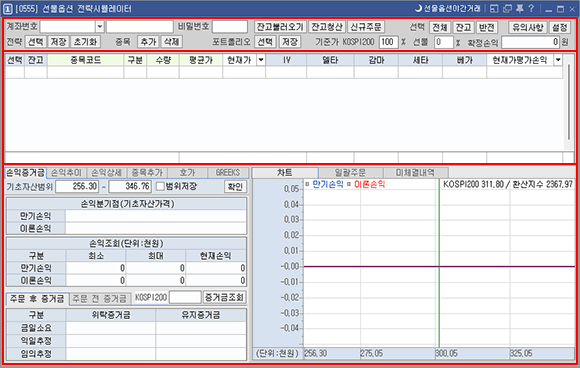Open the 현재가 column dropdown arrow
Viewport: 580px width, 368px height.
261,60
